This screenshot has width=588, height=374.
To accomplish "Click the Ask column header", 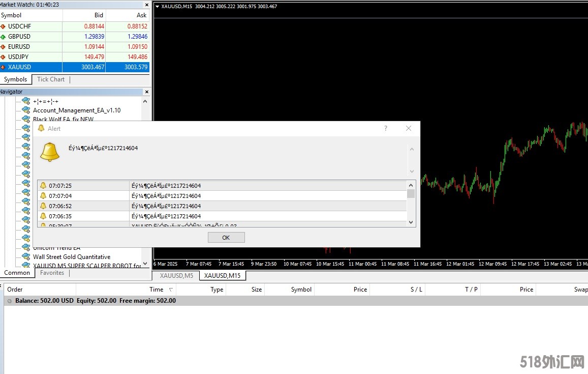I will click(128, 15).
